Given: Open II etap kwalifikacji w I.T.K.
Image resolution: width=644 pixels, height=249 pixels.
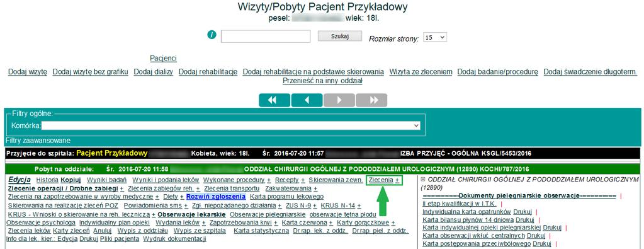Looking at the screenshot, I should 460,204.
